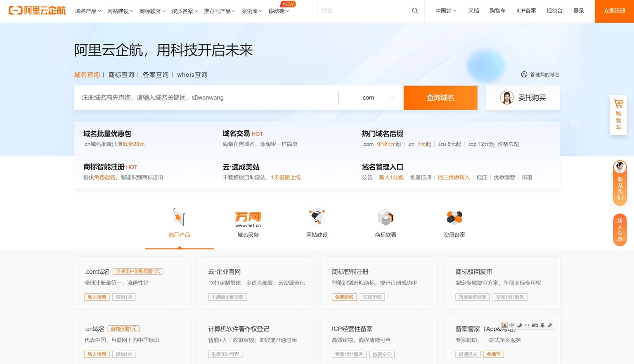Expand the 移动端 menu

click(x=279, y=11)
